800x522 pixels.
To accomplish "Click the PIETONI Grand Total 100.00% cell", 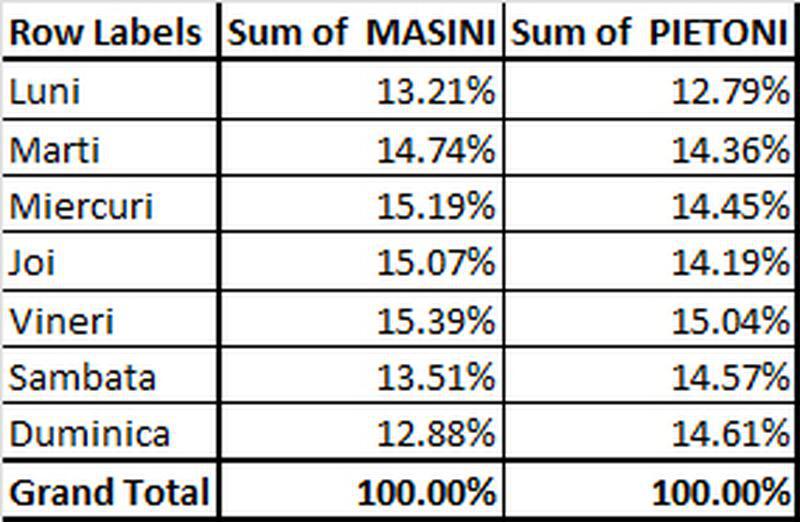I will tap(649, 490).
